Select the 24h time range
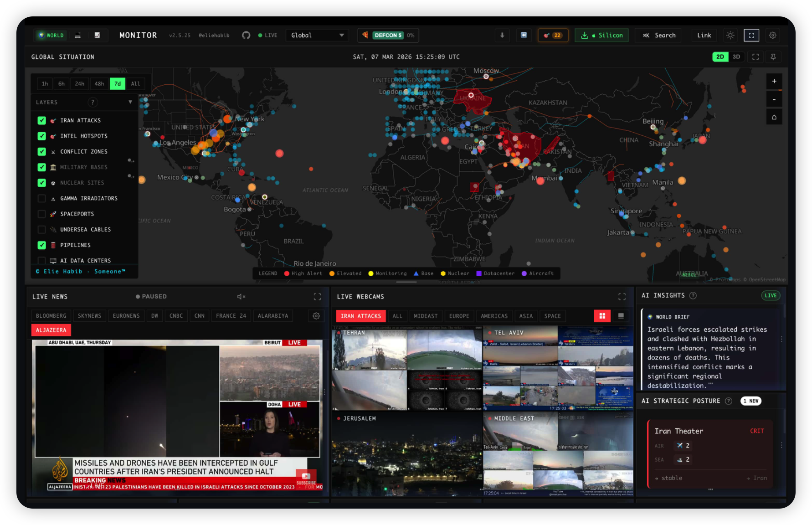Image resolution: width=812 pixels, height=525 pixels. pos(80,83)
